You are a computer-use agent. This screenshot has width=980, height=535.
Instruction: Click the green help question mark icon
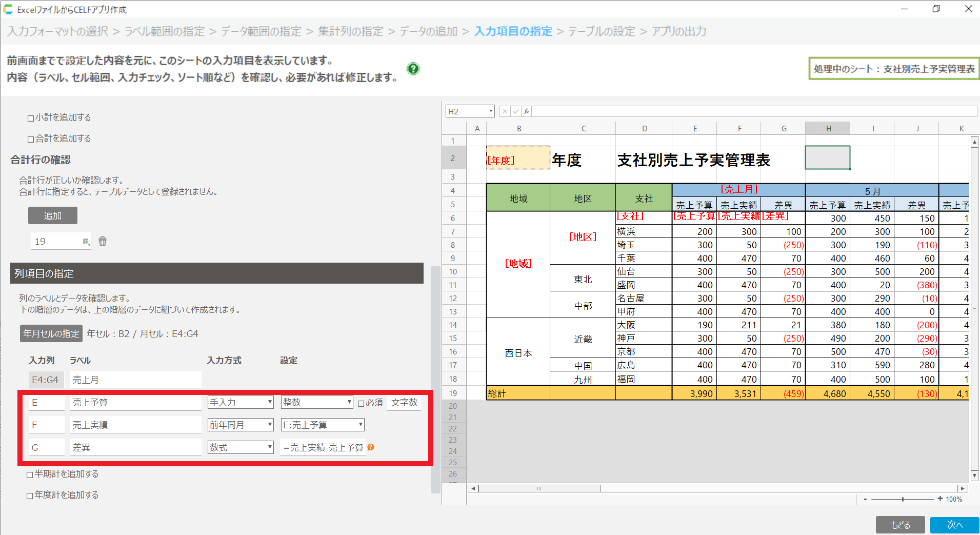tap(413, 69)
